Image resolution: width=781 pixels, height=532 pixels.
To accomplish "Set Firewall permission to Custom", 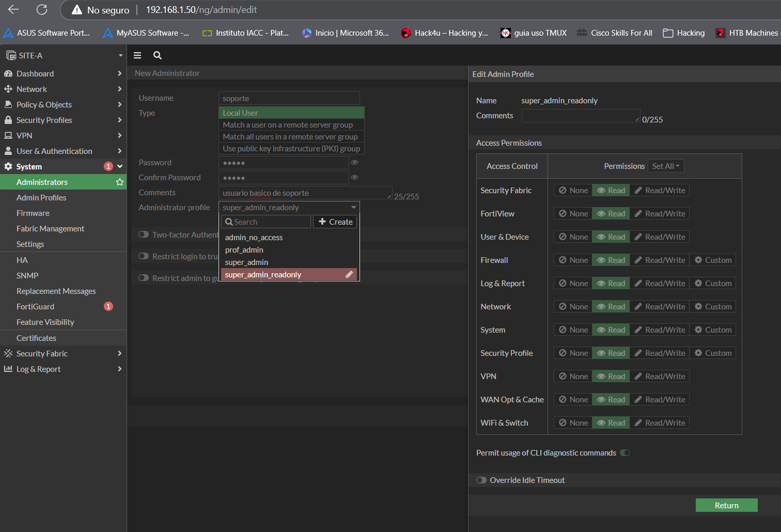I will pos(713,260).
